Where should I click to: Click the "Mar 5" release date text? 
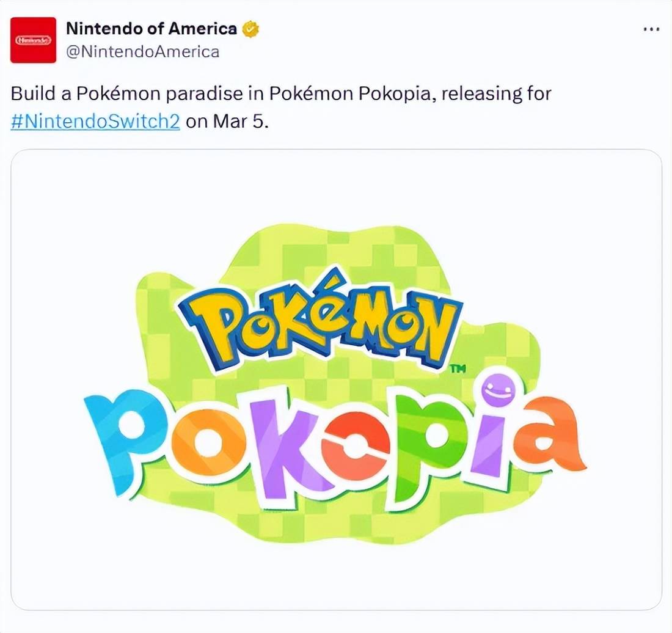click(240, 121)
